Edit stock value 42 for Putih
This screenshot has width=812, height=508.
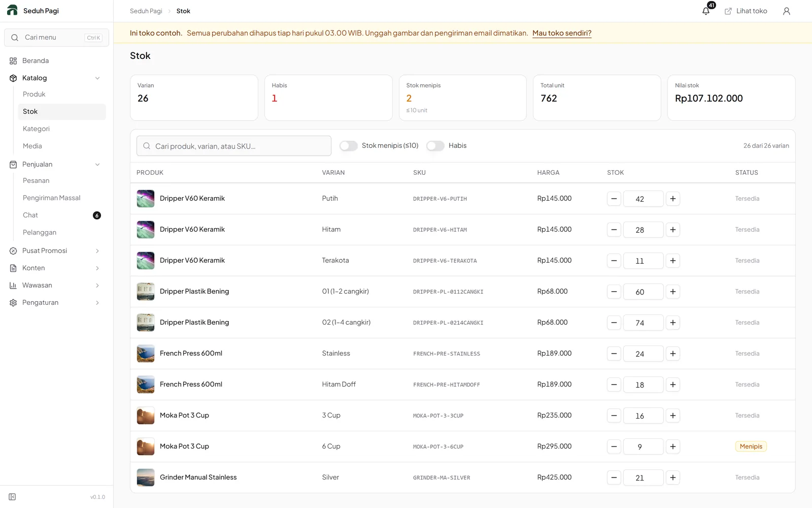[x=643, y=199]
